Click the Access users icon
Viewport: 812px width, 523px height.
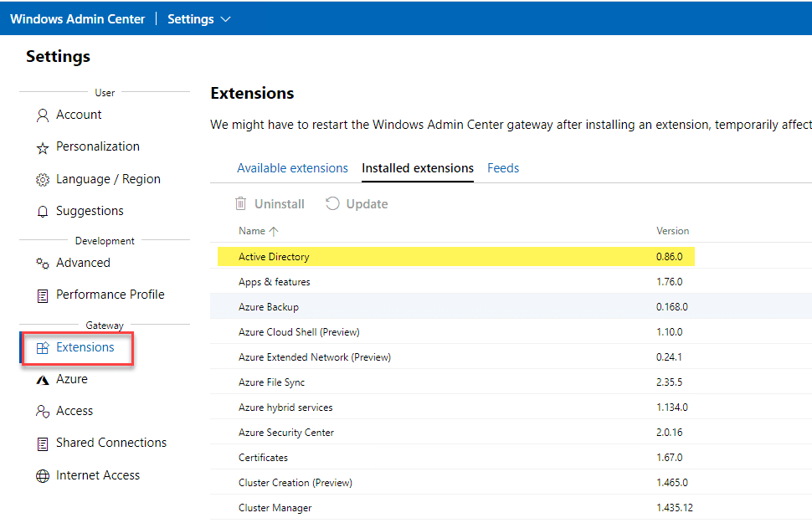43,412
